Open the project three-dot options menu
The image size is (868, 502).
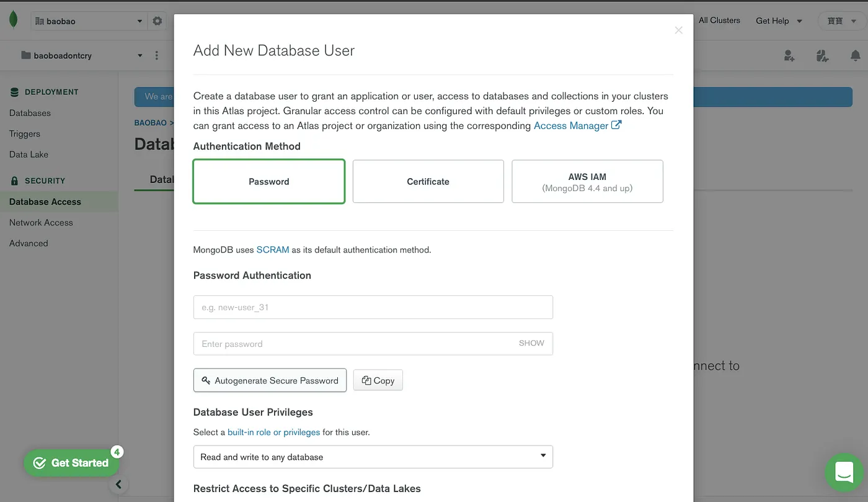[156, 55]
